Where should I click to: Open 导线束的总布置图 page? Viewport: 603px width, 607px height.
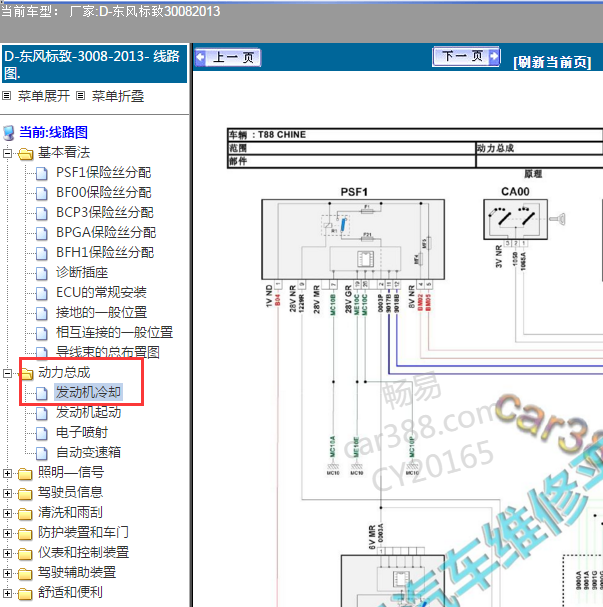108,352
